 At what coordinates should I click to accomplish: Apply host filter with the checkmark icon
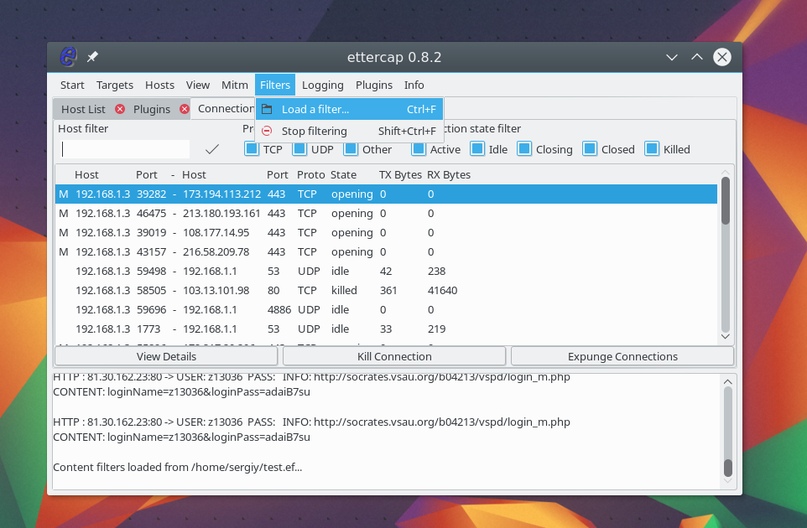[212, 149]
